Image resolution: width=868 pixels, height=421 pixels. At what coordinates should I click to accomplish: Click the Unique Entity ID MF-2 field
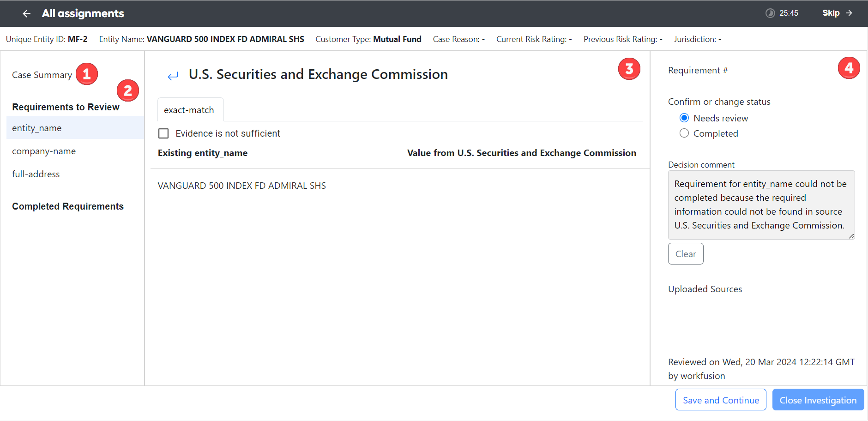47,39
